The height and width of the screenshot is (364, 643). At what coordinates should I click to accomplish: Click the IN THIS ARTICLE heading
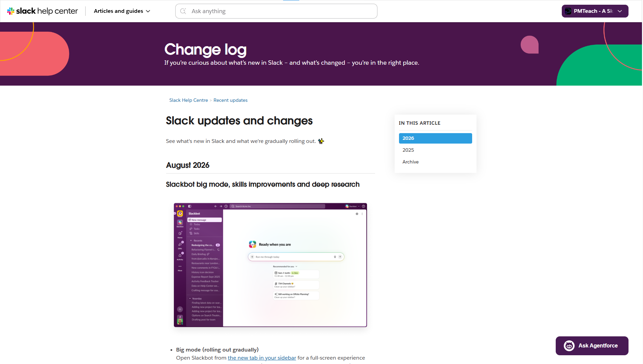click(419, 123)
